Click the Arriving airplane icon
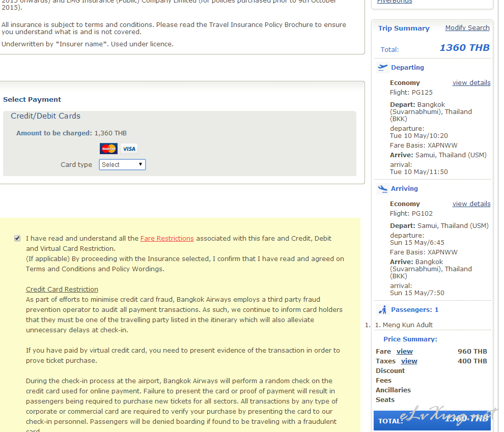This screenshot has width=504, height=432. coord(382,189)
